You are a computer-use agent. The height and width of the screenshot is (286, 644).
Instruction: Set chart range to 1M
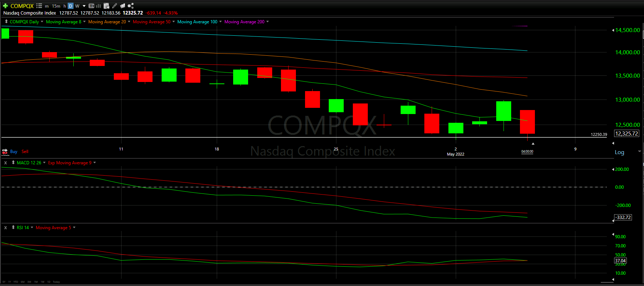tap(36, 282)
